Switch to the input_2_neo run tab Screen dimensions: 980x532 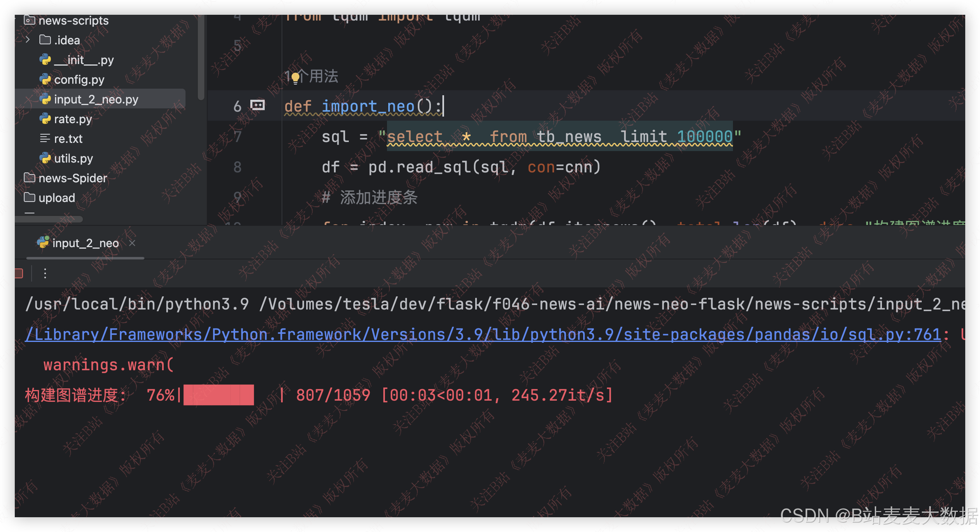click(x=85, y=243)
